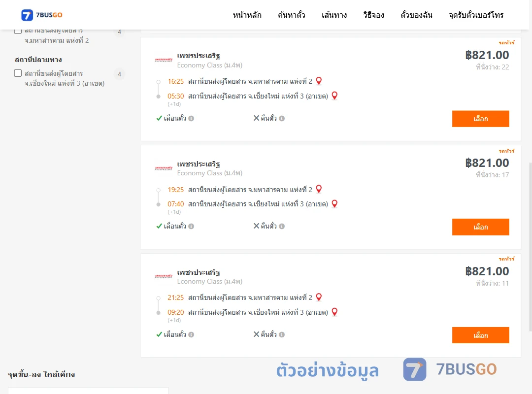532x394 pixels.
Task: Click operator logo on the 16:25 trip card
Action: point(164,60)
